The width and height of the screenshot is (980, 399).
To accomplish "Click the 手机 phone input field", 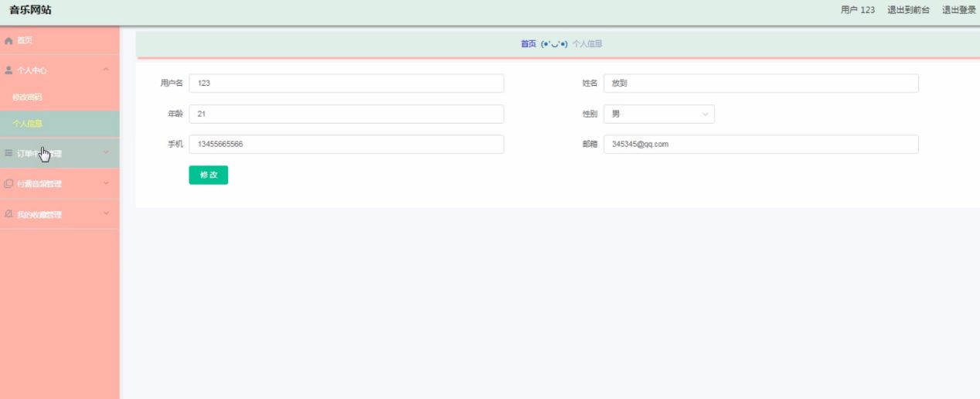I will [x=346, y=145].
